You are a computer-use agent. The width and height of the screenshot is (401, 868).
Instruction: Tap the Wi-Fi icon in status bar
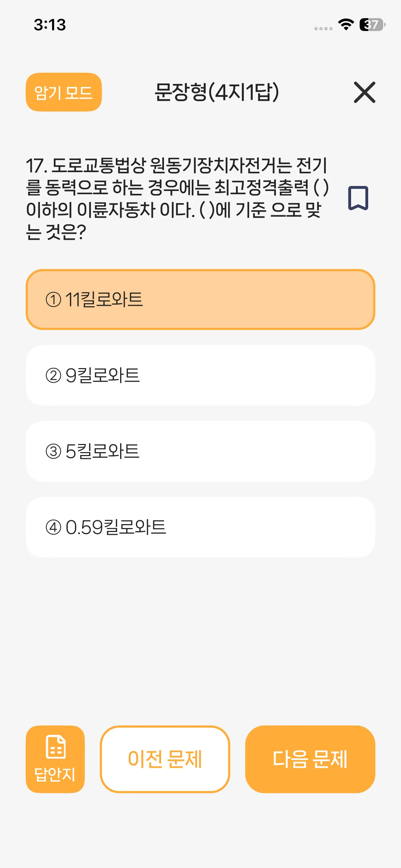tap(346, 25)
